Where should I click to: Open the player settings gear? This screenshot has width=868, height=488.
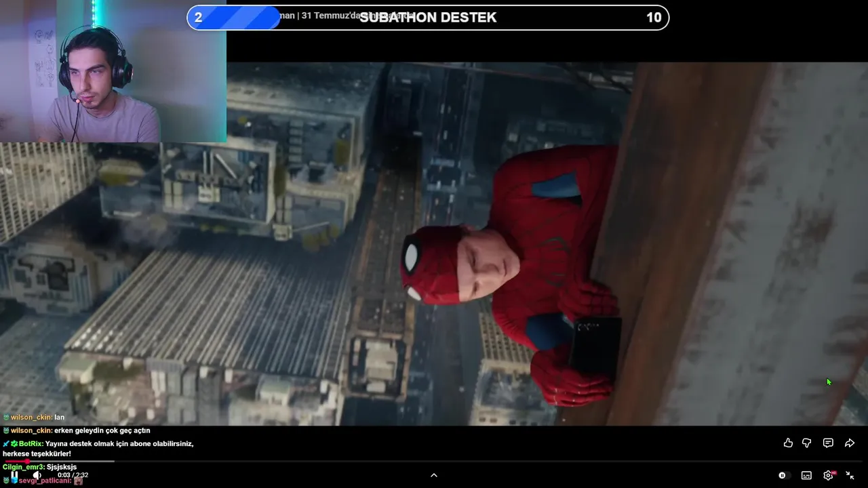click(828, 476)
